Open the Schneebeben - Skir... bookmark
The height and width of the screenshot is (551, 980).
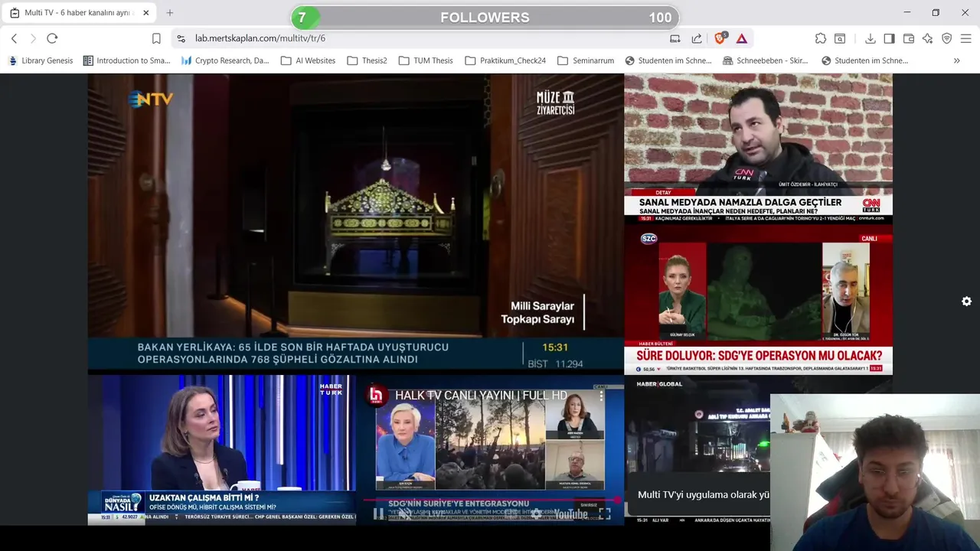(765, 60)
